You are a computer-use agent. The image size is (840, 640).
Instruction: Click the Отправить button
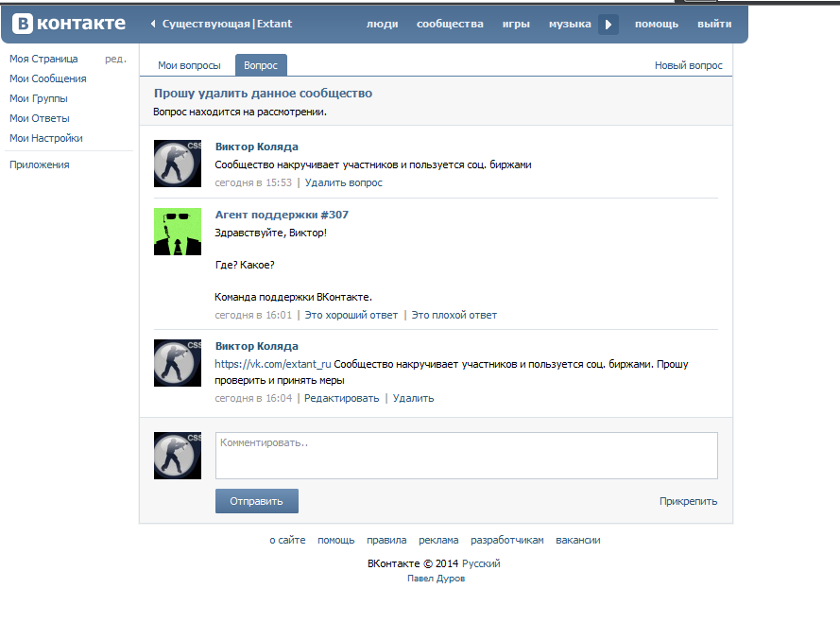[257, 501]
